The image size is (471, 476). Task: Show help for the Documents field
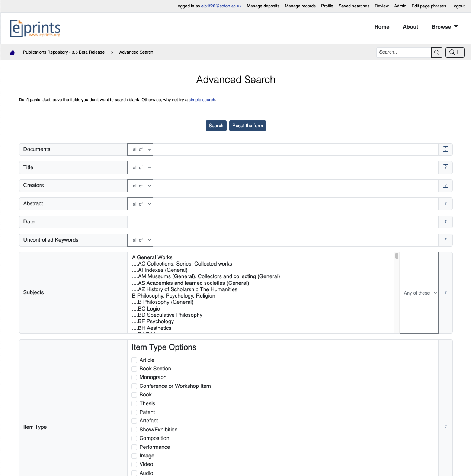click(446, 149)
